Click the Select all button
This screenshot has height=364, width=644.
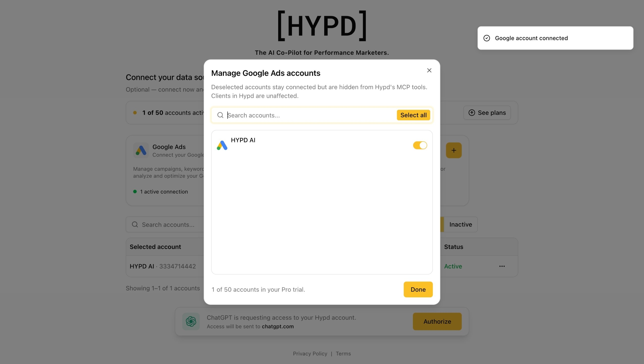pos(413,115)
